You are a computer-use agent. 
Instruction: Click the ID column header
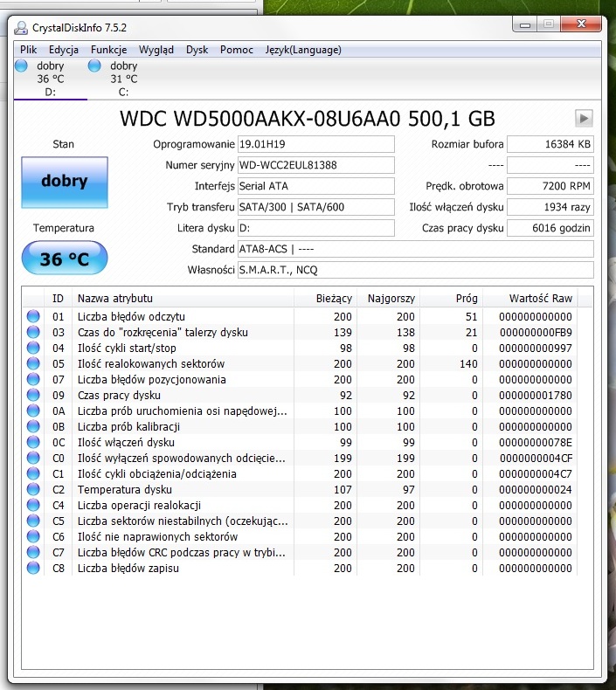coord(59,299)
